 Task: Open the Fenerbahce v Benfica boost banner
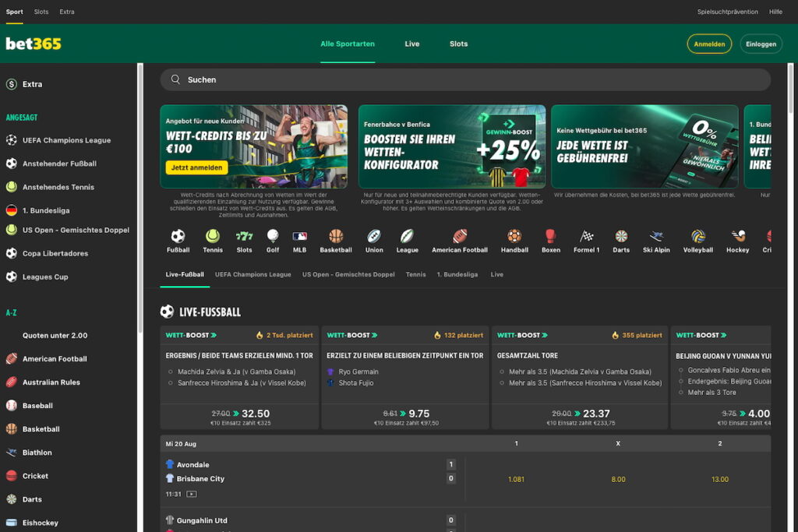point(452,146)
